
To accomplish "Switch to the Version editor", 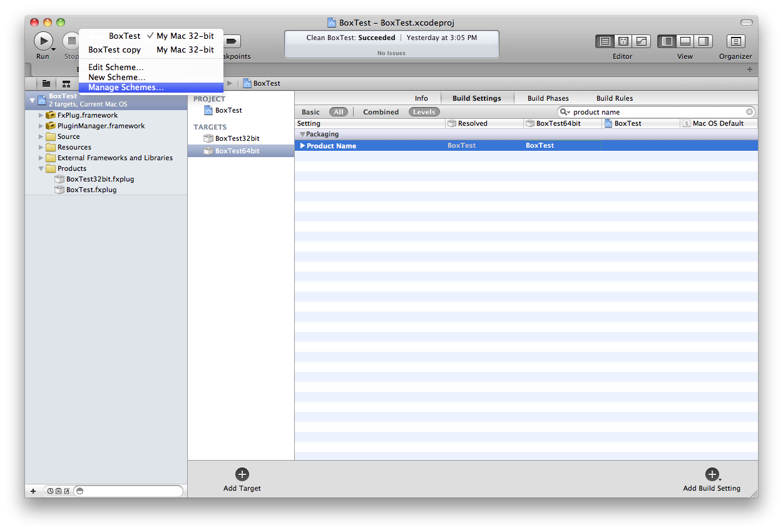I will click(642, 41).
